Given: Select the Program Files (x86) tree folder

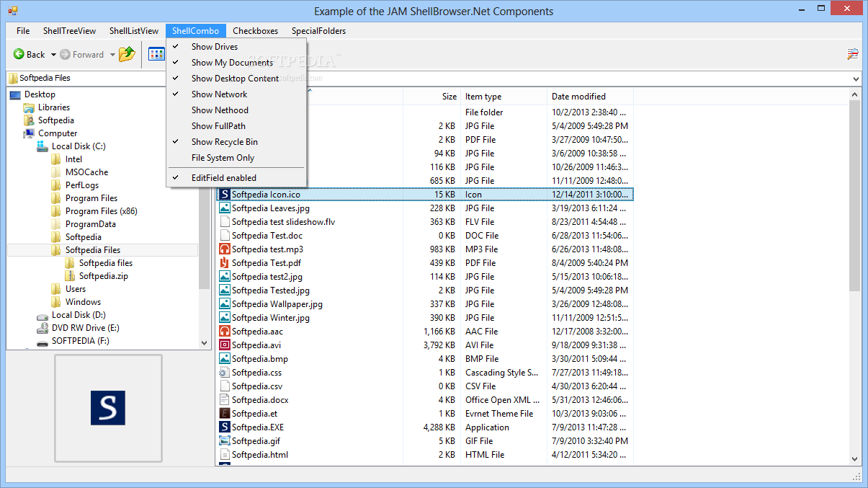Looking at the screenshot, I should pos(102,211).
